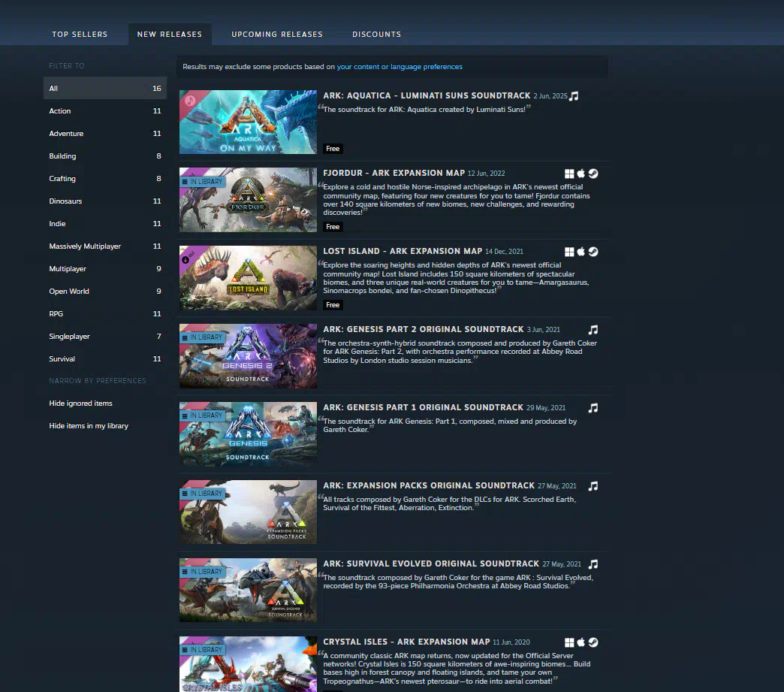Click the Fjordur expansion map thumbnail
The image size is (784, 692).
pos(248,200)
